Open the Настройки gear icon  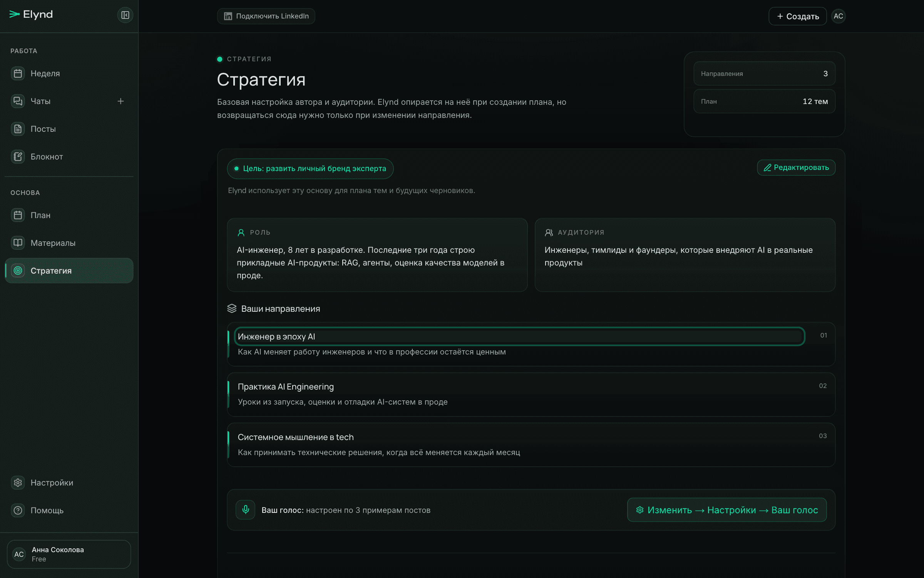pyautogui.click(x=18, y=482)
